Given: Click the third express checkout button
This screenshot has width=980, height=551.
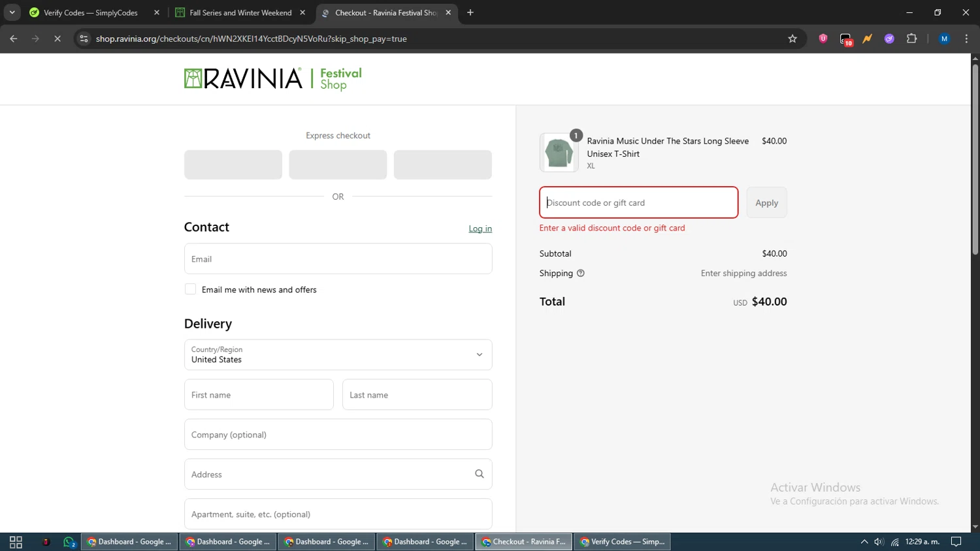Looking at the screenshot, I should (x=443, y=165).
